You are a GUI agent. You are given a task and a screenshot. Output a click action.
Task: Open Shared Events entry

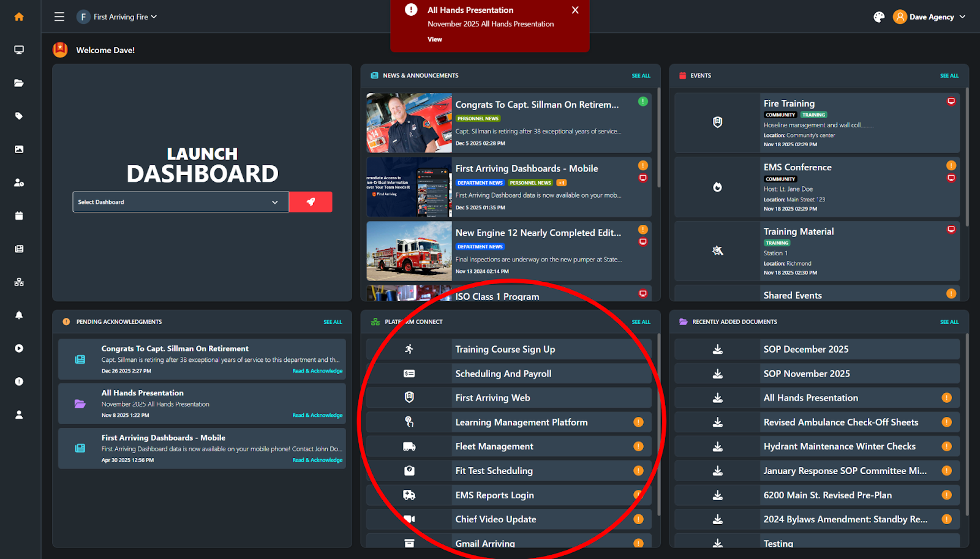817,294
